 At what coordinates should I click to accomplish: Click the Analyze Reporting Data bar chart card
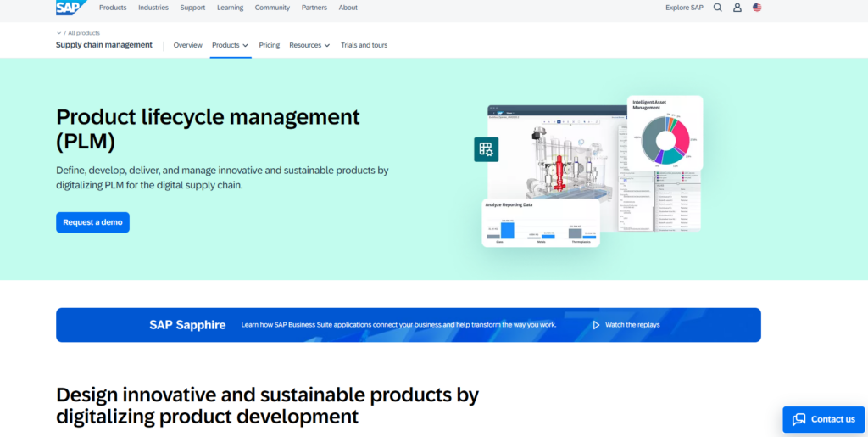click(541, 225)
